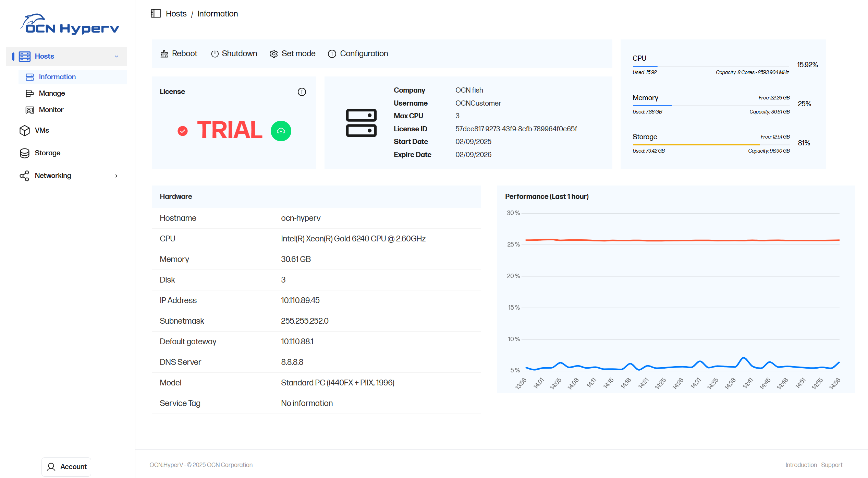Expand the Networking submenu arrow
This screenshot has height=478, width=868.
117,176
